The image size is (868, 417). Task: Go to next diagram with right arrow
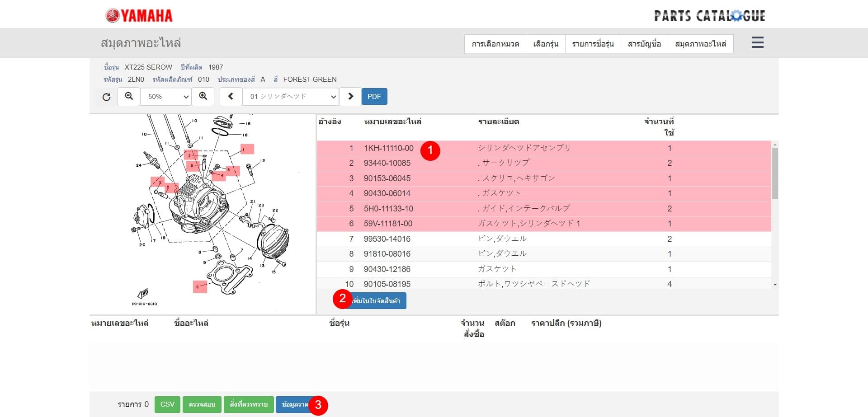pos(350,96)
